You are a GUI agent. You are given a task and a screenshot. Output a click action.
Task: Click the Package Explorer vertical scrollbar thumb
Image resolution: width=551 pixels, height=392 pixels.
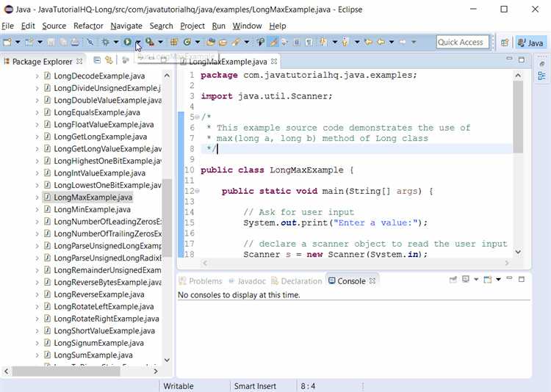pos(167,218)
